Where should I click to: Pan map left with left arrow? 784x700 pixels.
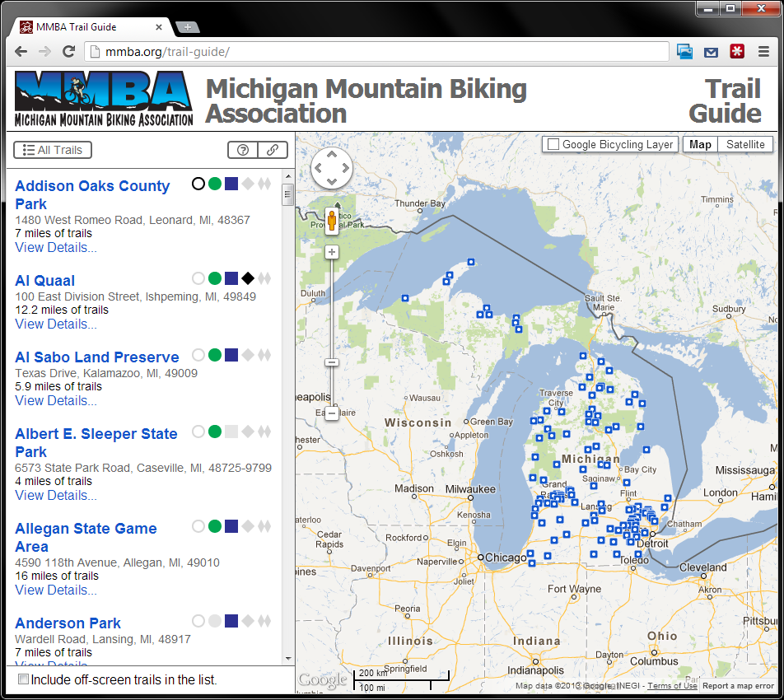tap(318, 168)
